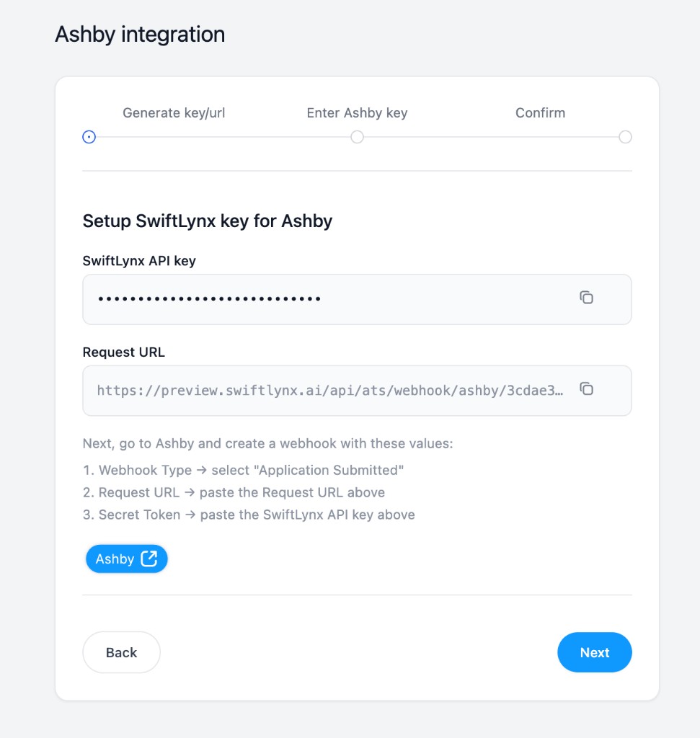Select the Confirm step circle

pyautogui.click(x=625, y=136)
